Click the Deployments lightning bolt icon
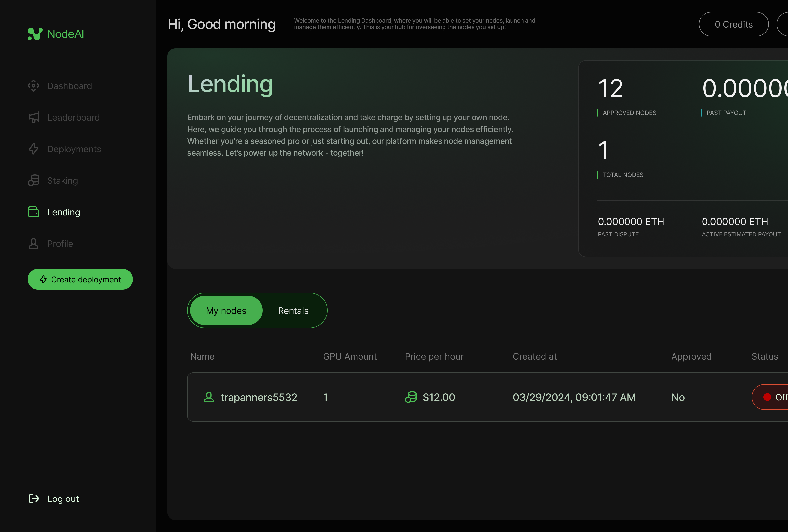Screen dimensions: 788x532 pyautogui.click(x=33, y=149)
